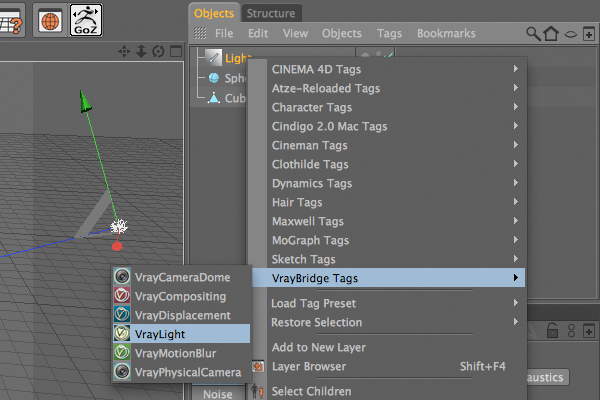Expand Hair Tags submenu arrow

point(516,201)
